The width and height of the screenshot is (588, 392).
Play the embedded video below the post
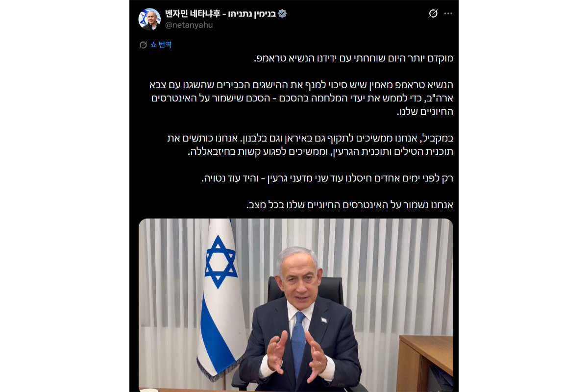296,305
